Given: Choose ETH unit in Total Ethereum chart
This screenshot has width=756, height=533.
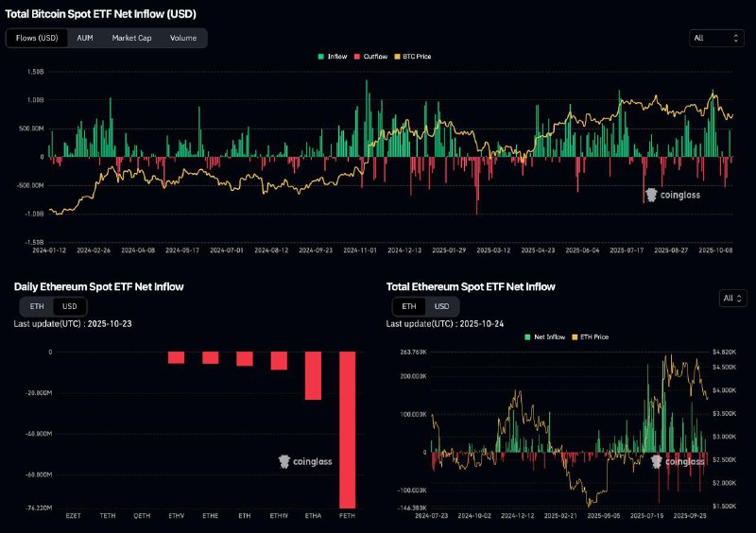Looking at the screenshot, I should tap(408, 306).
